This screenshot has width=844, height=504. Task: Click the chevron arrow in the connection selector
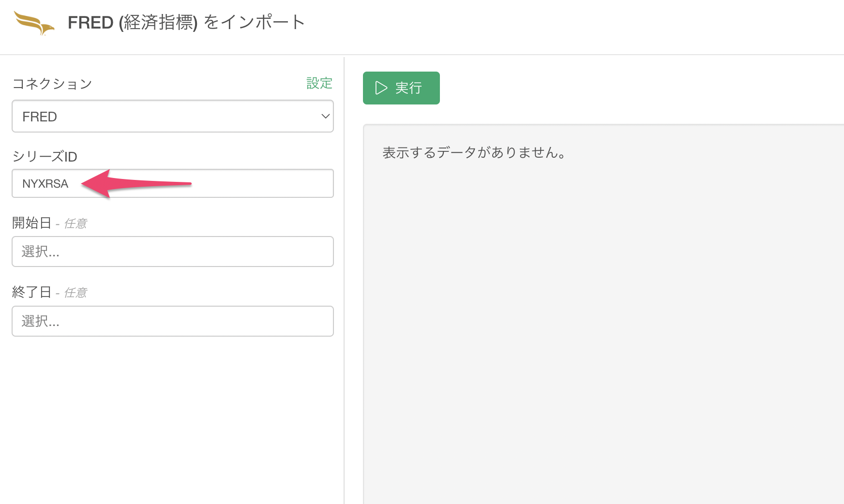(x=325, y=117)
